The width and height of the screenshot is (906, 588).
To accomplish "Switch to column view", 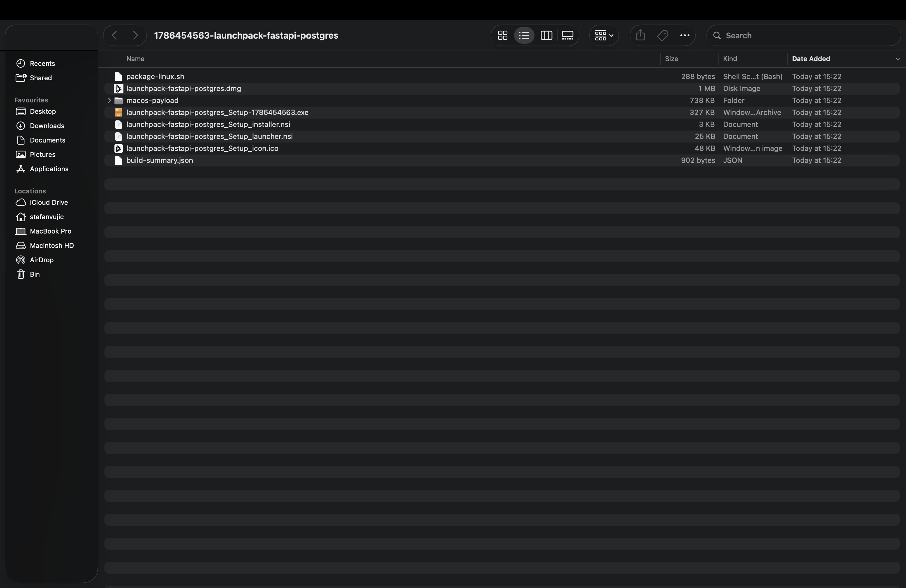I will [x=546, y=35].
